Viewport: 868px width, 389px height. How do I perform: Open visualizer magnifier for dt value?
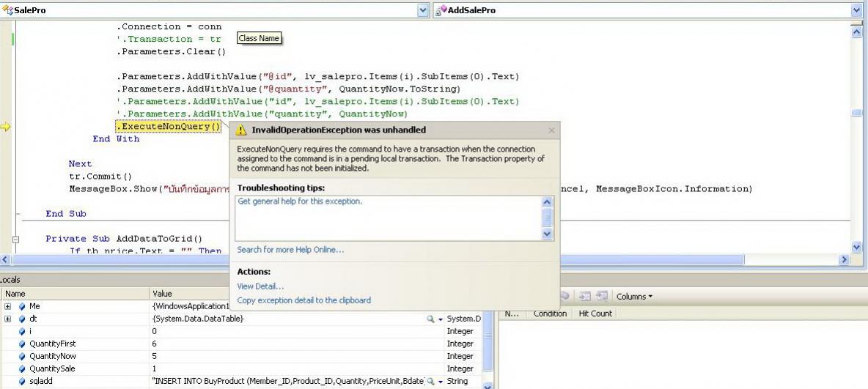click(x=430, y=319)
